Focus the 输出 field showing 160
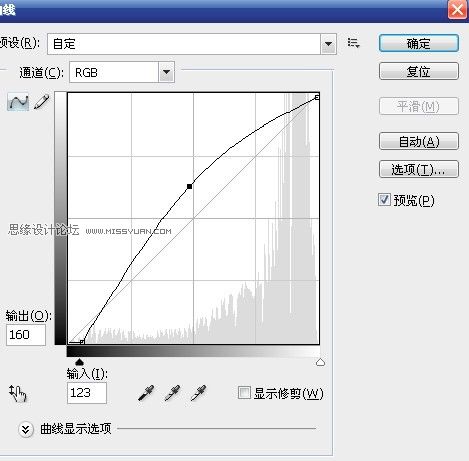Image resolution: width=469 pixels, height=461 pixels. 26,335
